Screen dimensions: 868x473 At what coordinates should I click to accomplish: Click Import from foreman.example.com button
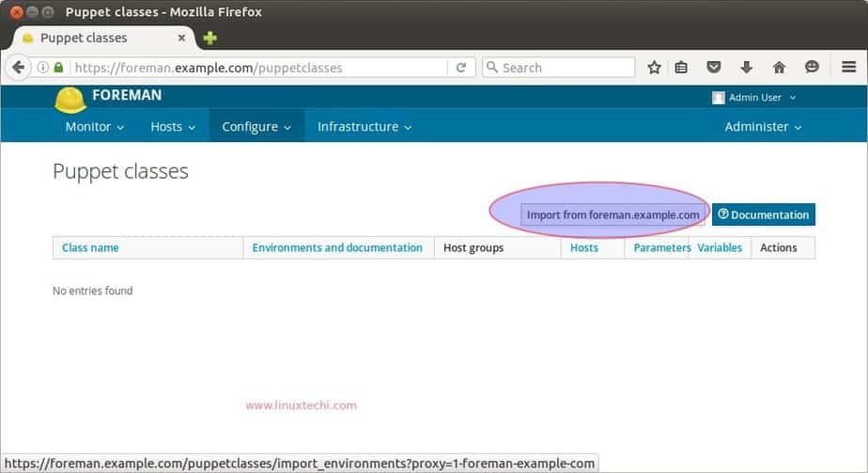tap(612, 214)
